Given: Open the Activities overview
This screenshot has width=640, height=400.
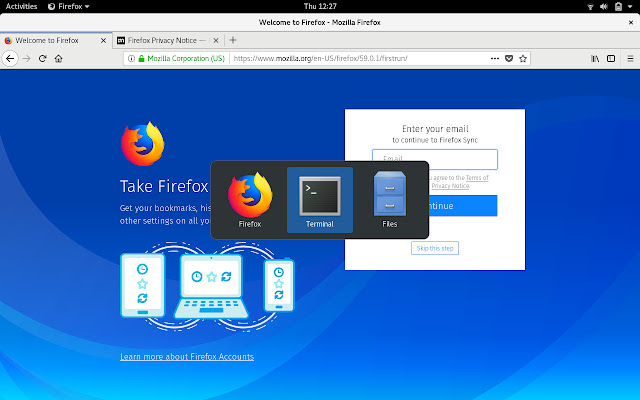Looking at the screenshot, I should coord(21,6).
